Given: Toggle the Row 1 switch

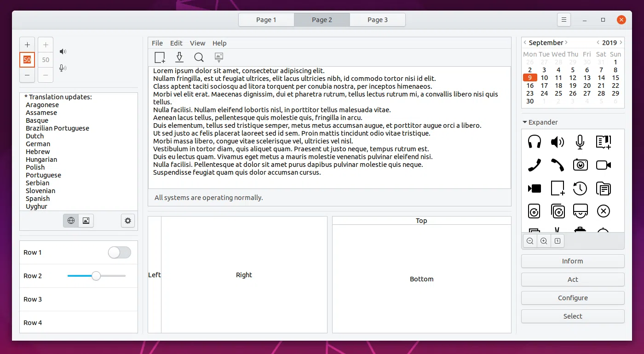Looking at the screenshot, I should point(120,252).
